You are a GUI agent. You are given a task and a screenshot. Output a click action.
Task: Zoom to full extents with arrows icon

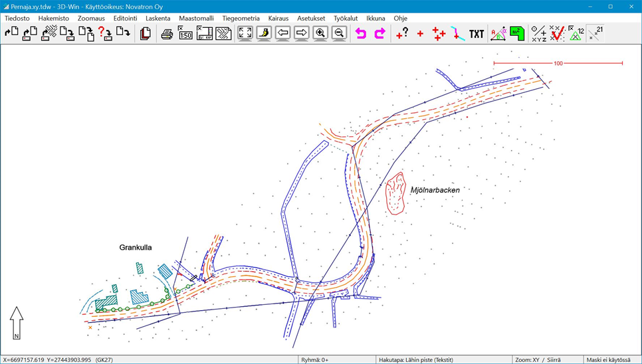coord(245,33)
